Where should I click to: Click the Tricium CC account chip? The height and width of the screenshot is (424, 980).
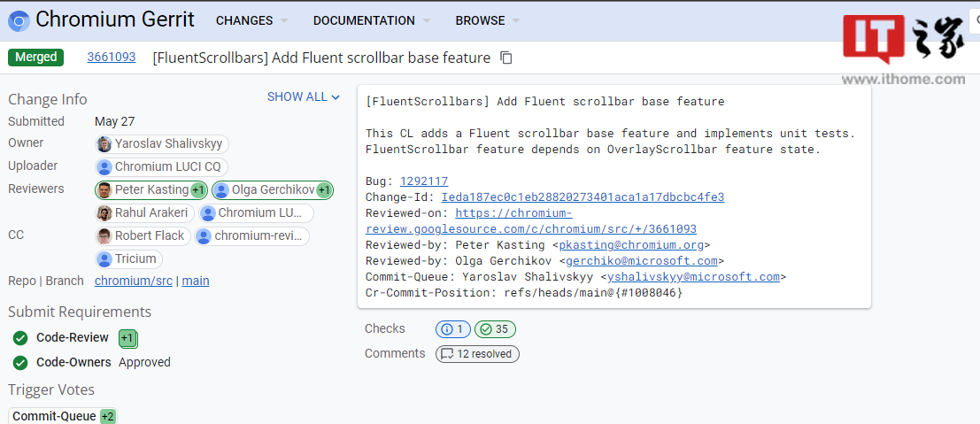point(129,258)
